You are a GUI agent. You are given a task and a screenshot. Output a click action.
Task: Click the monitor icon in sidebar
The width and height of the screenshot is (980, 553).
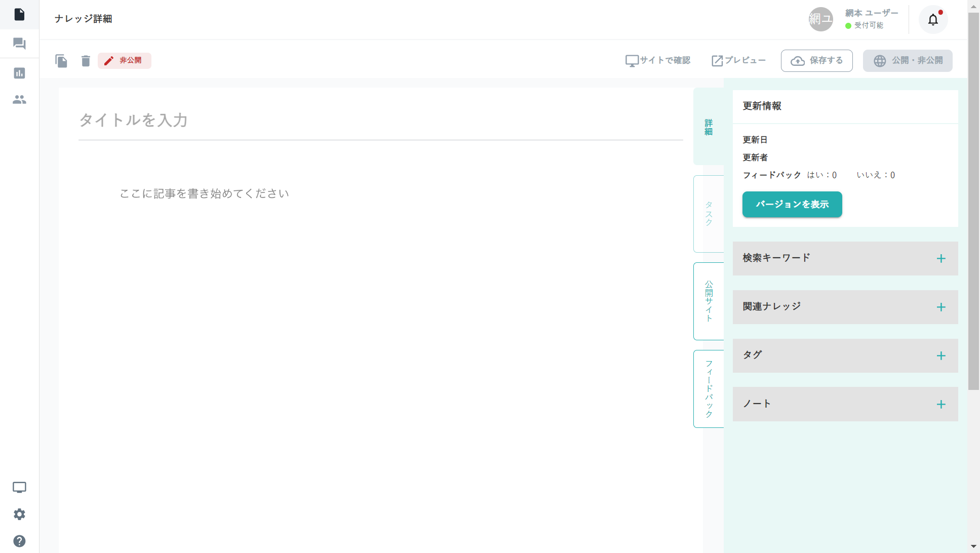coord(19,487)
